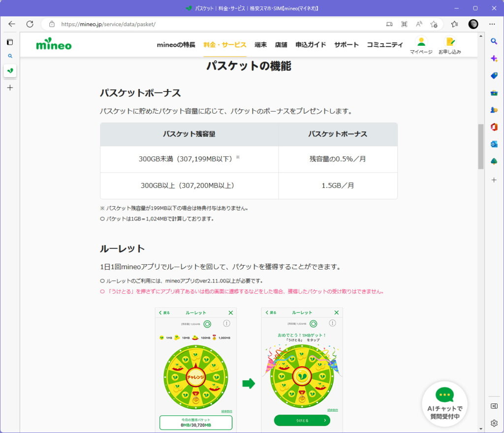This screenshot has width=504, height=433.
Task: Open green tree sidebar icon
Action: point(494,161)
